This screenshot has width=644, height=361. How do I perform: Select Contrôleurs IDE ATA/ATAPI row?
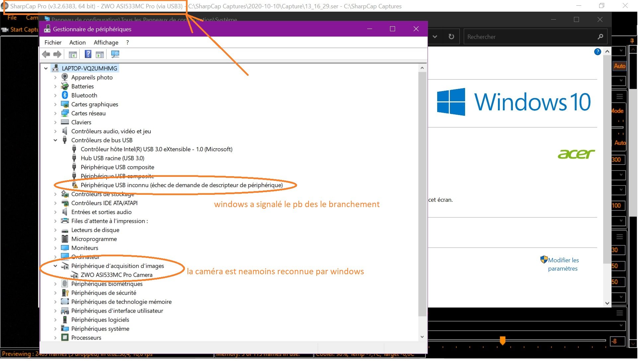click(104, 203)
